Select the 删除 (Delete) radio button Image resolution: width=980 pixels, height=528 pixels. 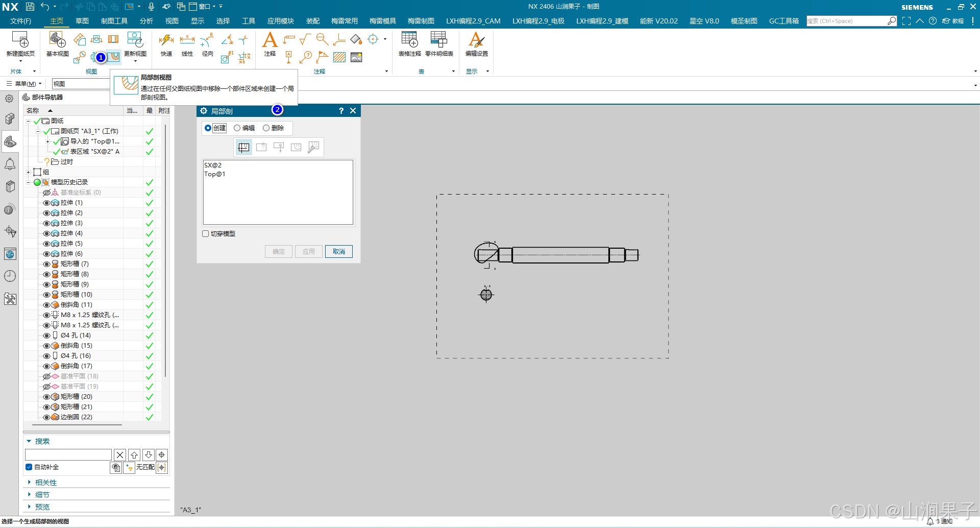[266, 128]
